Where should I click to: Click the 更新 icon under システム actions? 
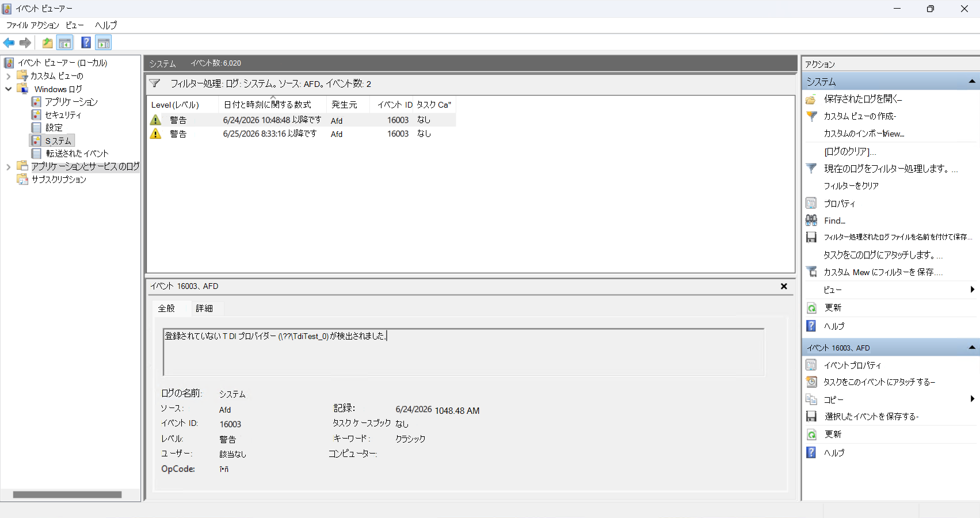pyautogui.click(x=811, y=308)
